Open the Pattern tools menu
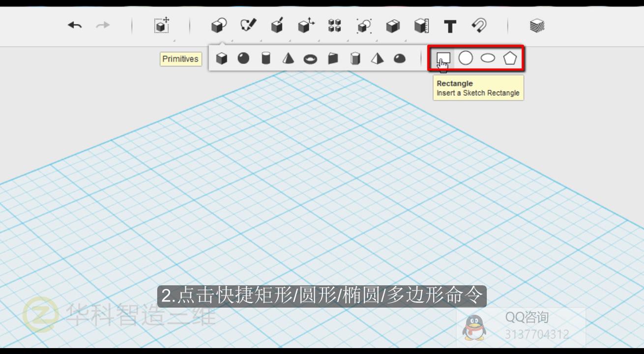 335,26
